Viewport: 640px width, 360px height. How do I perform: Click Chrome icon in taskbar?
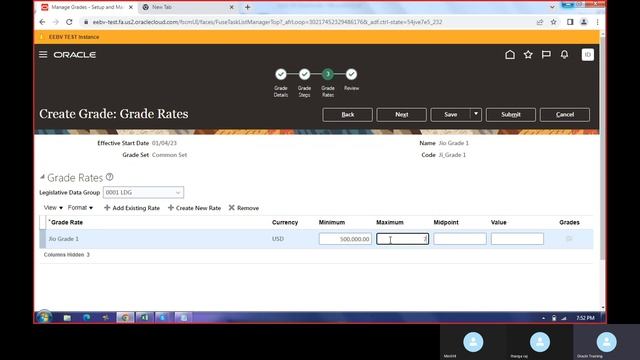click(x=125, y=318)
